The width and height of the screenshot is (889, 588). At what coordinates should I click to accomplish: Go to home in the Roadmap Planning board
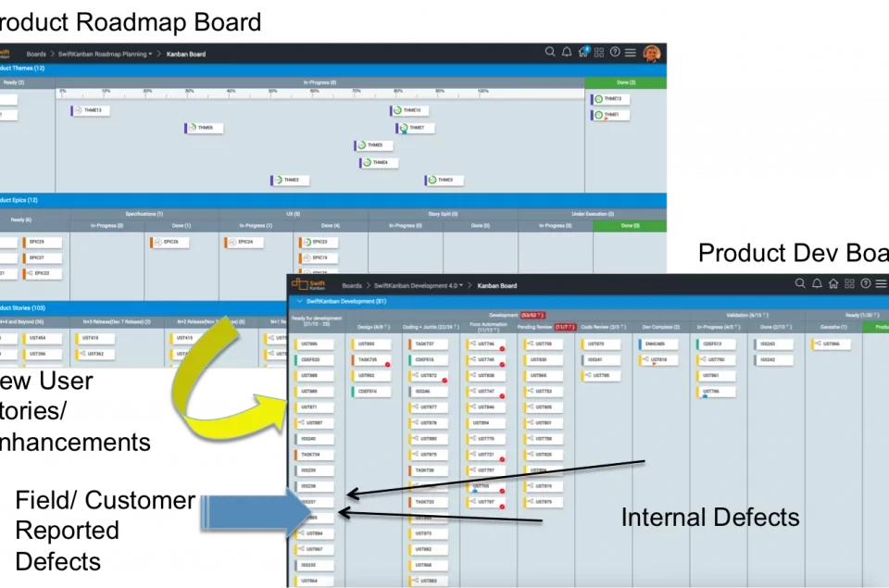tap(582, 52)
